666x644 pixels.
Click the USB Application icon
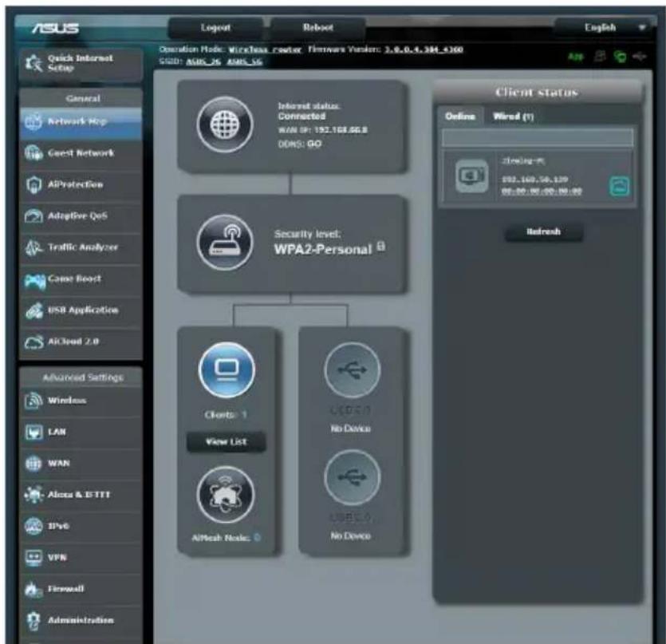click(34, 310)
